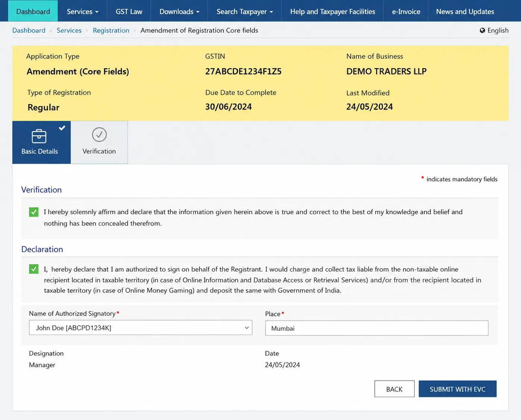This screenshot has width=521, height=420.
Task: Select the GSTIN value 27ABCDE1234F1Z5
Action: coord(243,71)
